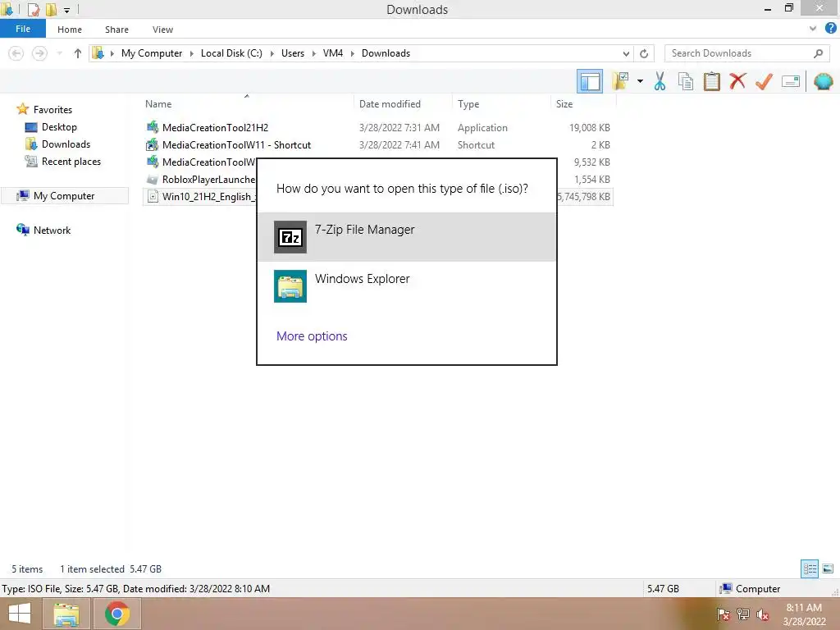Sort by Date modified column header

(x=390, y=104)
